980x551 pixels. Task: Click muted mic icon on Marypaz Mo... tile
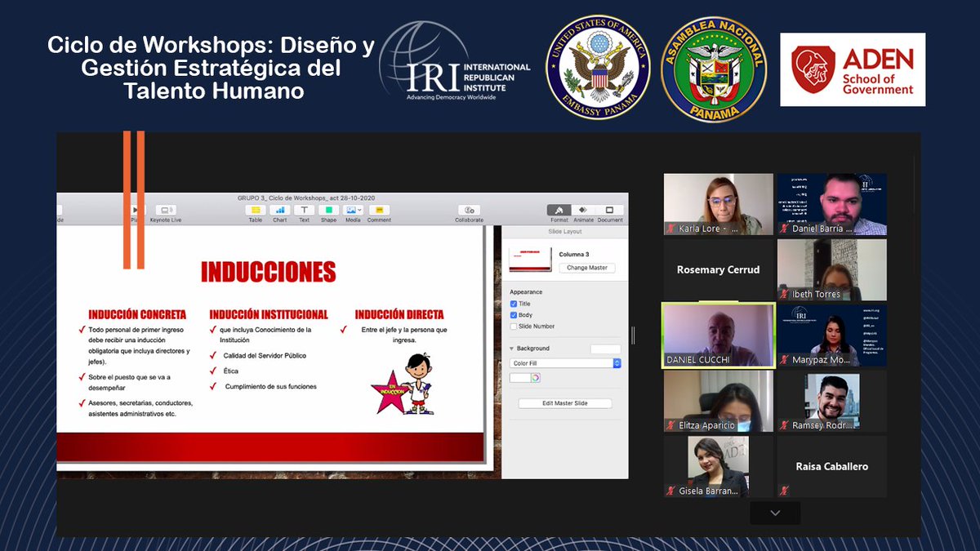tap(785, 359)
